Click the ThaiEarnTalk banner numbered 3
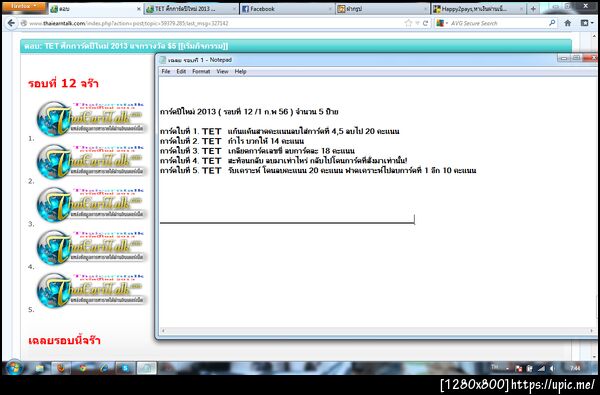Image resolution: width=600 pixels, height=395 pixels. pos(90,204)
